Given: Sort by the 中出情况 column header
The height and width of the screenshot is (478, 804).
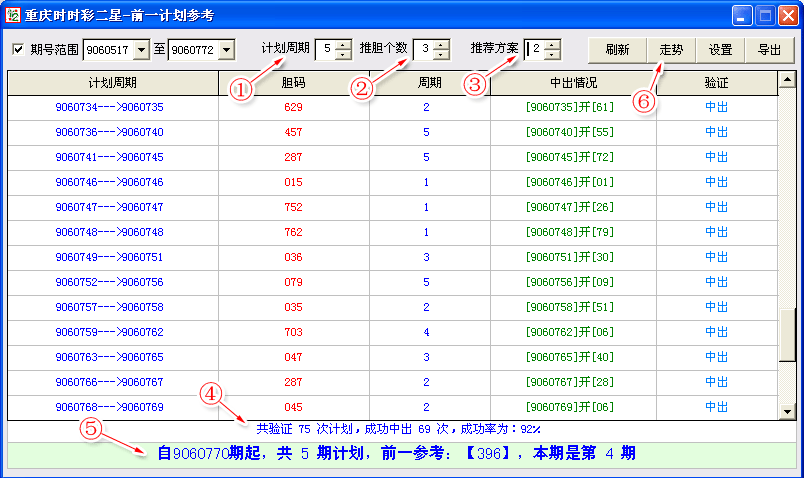Looking at the screenshot, I should (573, 83).
